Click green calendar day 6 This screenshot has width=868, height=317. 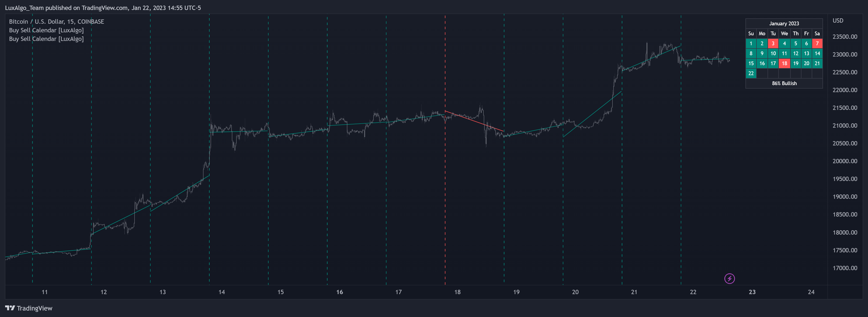806,43
